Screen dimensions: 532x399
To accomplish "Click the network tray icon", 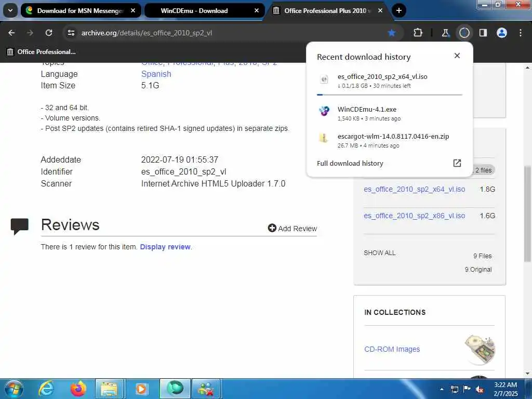I will [454, 390].
